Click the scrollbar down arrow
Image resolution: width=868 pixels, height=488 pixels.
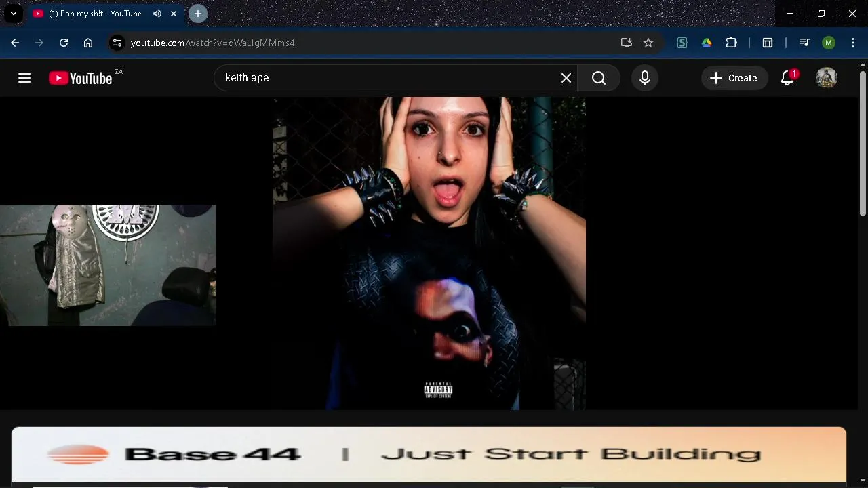pos(863,481)
